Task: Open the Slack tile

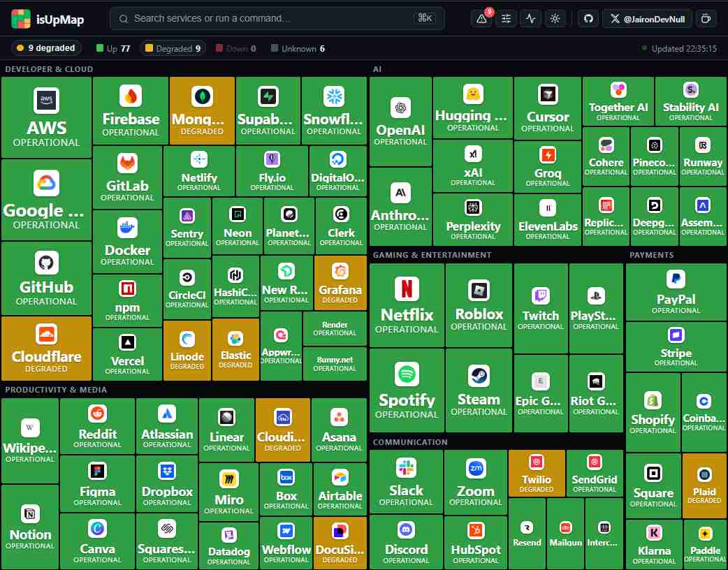Action: (406, 482)
